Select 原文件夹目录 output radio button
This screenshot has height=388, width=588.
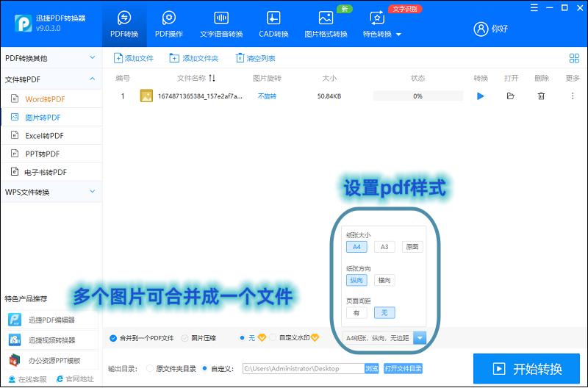coord(150,368)
